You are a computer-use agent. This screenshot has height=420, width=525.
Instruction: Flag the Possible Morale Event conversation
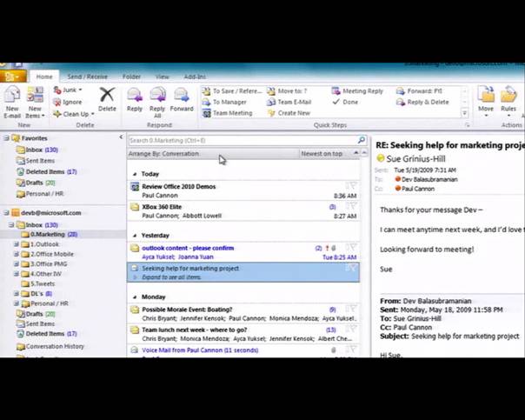click(x=351, y=309)
